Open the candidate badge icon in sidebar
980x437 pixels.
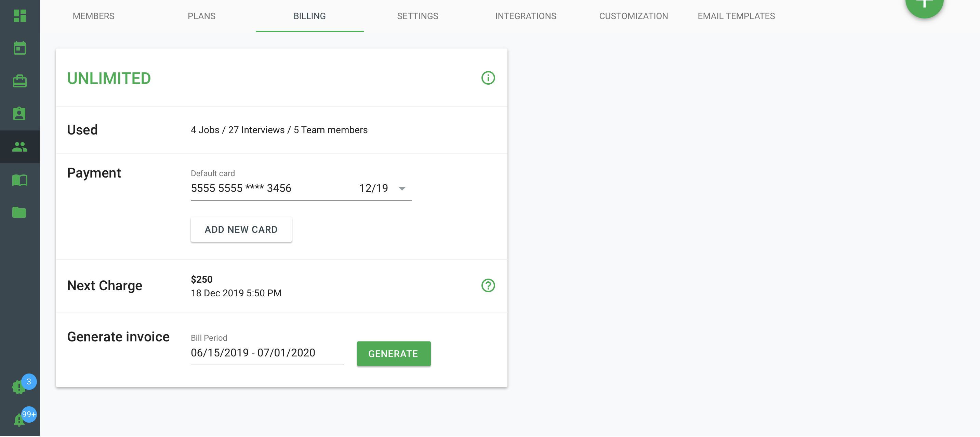(19, 114)
